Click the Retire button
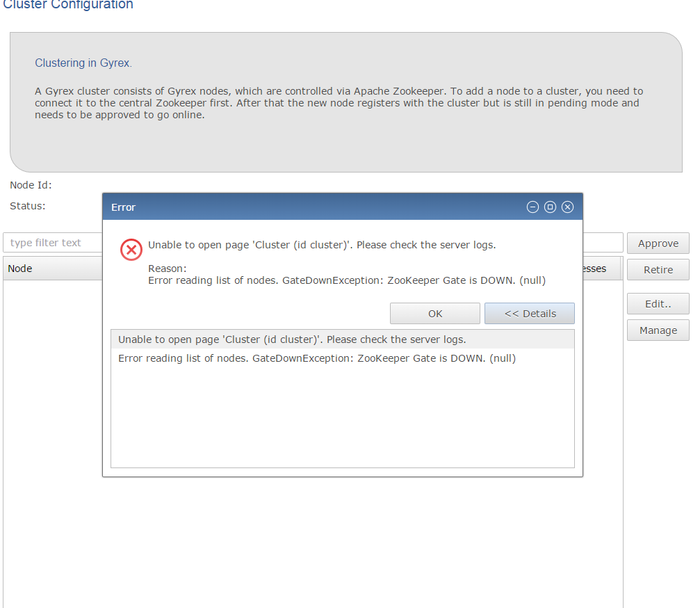 click(x=658, y=270)
